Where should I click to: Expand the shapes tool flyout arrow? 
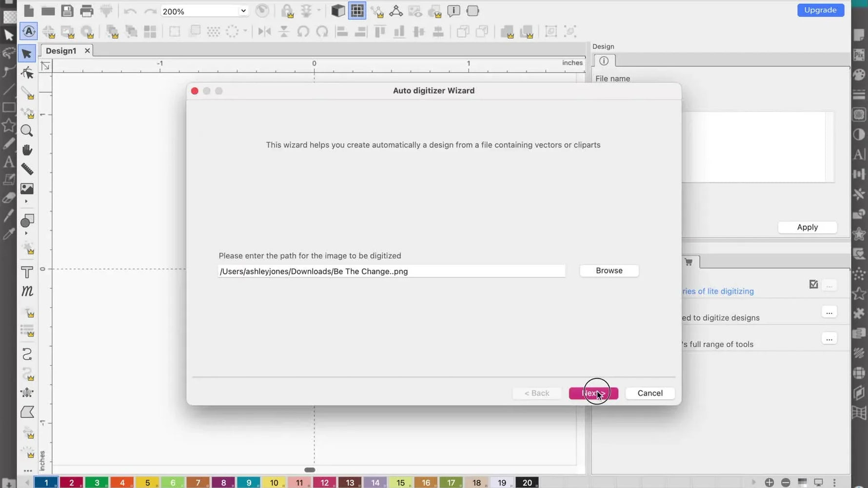(x=26, y=234)
